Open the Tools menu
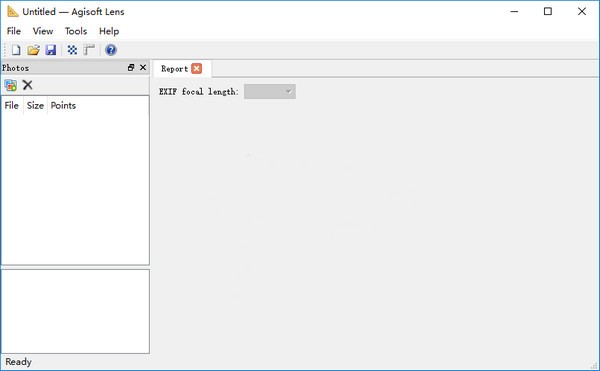Viewport: 600px width, 371px height. [x=76, y=31]
